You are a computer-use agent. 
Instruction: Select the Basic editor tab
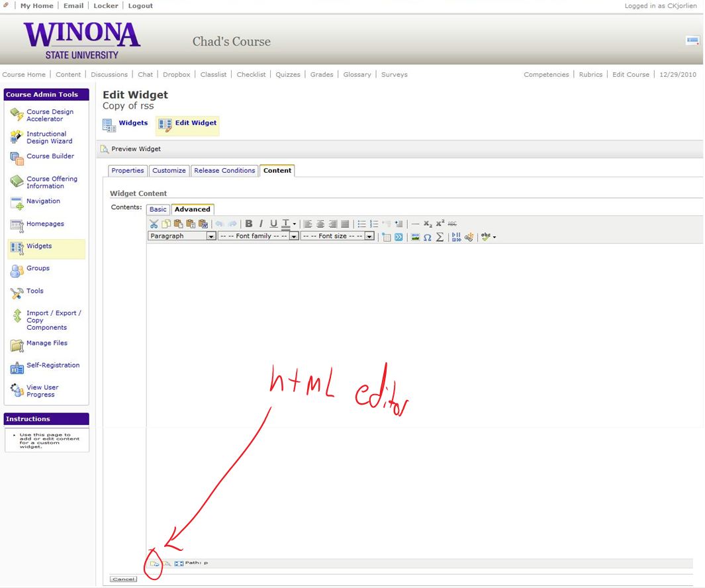click(x=158, y=209)
